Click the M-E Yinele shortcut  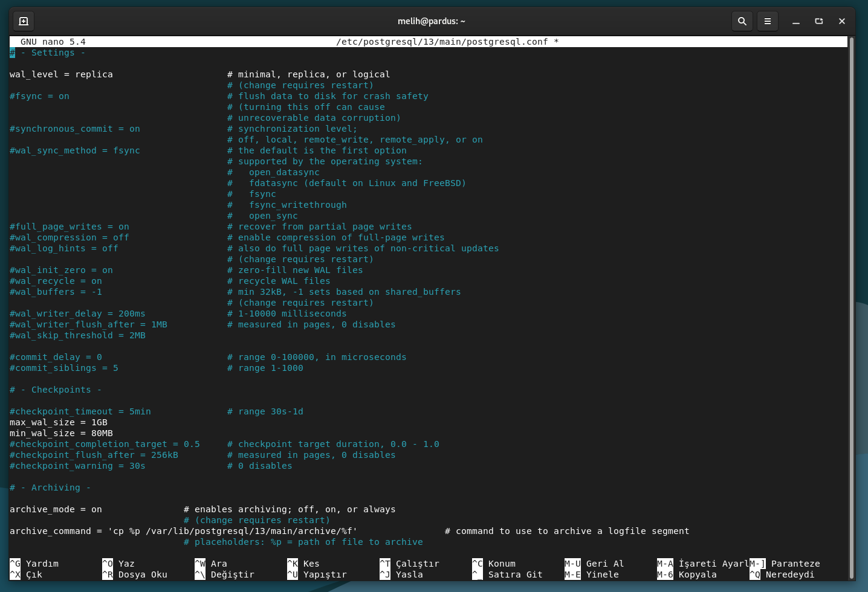[592, 574]
